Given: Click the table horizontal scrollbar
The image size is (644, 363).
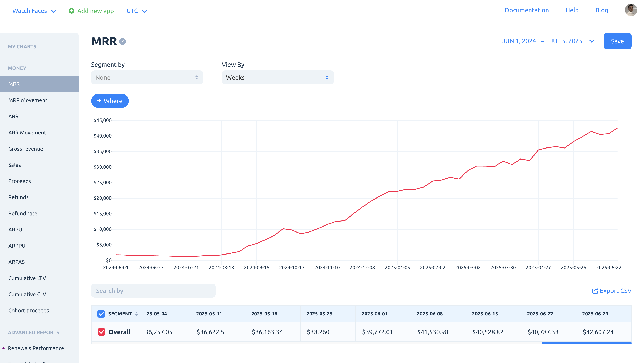Looking at the screenshot, I should tap(586, 343).
